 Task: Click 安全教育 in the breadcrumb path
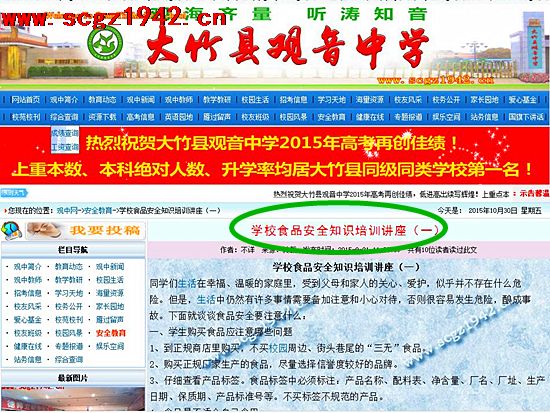point(98,211)
